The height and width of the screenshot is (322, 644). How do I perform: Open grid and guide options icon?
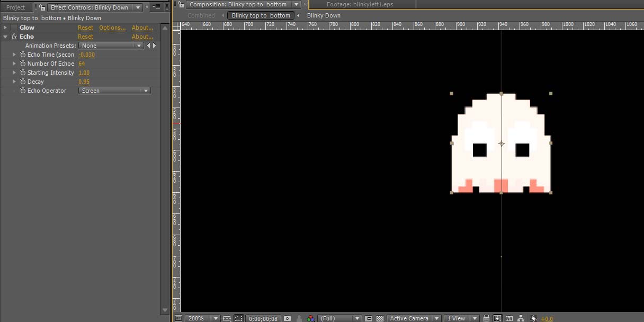coord(227,318)
